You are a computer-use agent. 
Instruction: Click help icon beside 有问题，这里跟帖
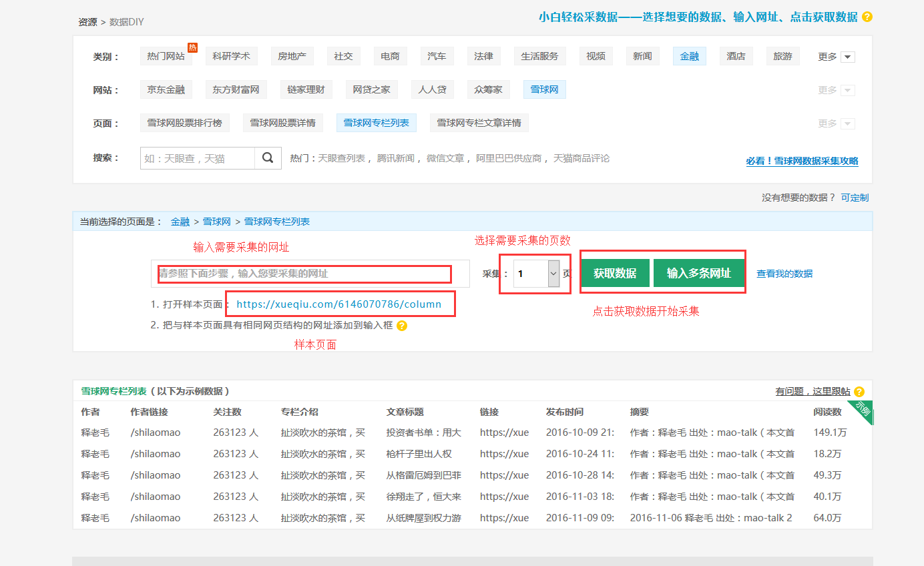(859, 392)
